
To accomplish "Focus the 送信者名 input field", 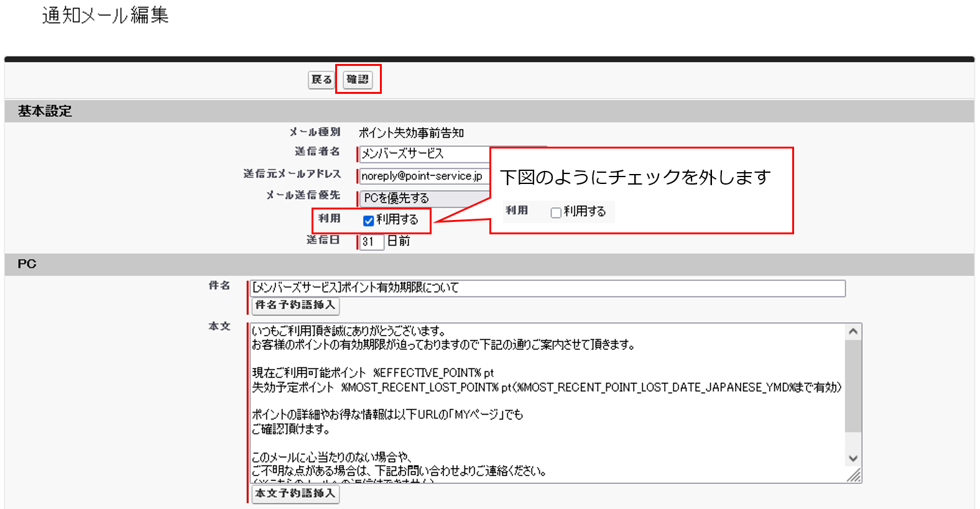I will pos(424,154).
